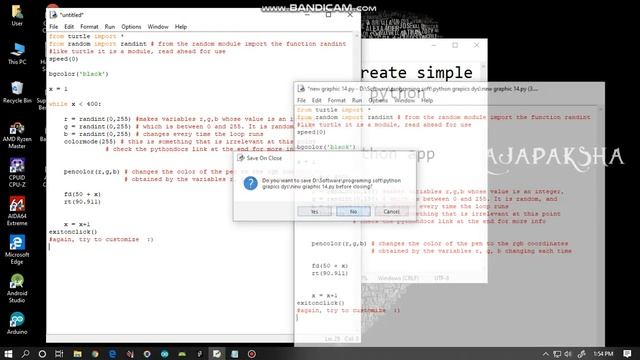Show hidden system tray icons
The width and height of the screenshot is (640, 360).
(x=546, y=353)
